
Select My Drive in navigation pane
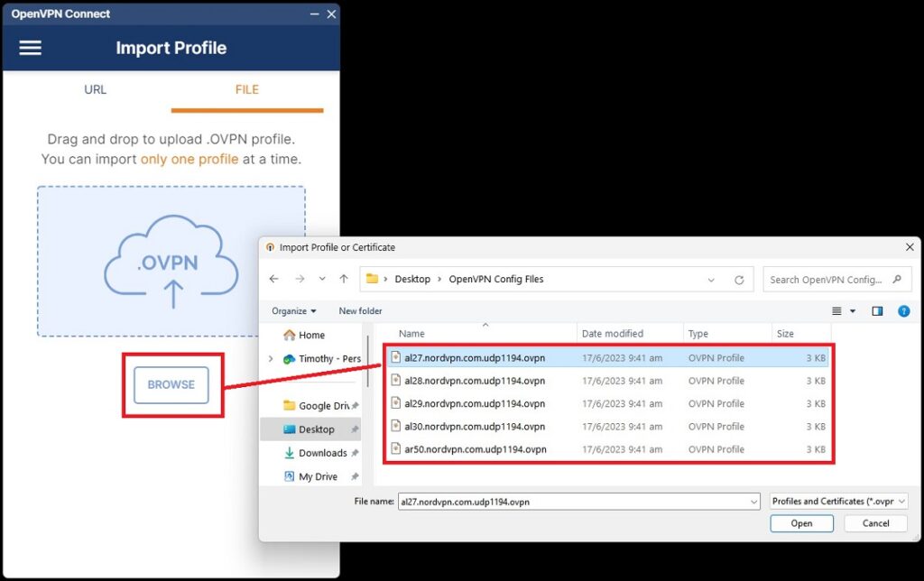pos(311,476)
